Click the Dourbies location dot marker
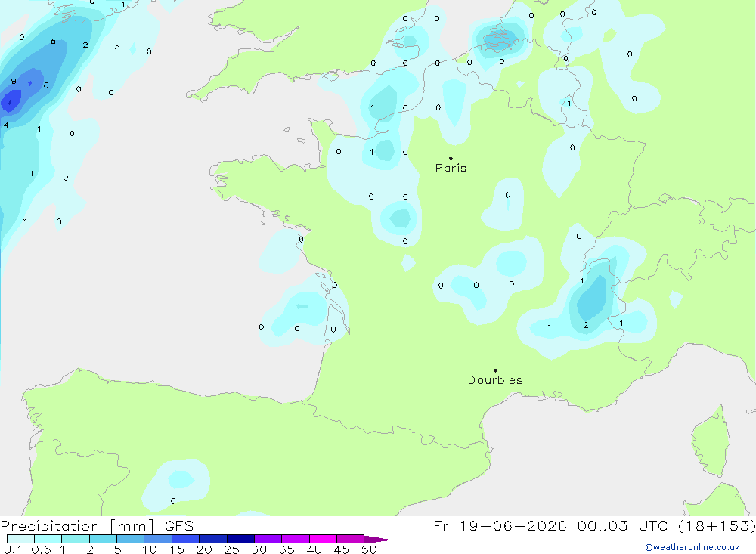Viewport: 756px width, 554px height. pos(495,370)
